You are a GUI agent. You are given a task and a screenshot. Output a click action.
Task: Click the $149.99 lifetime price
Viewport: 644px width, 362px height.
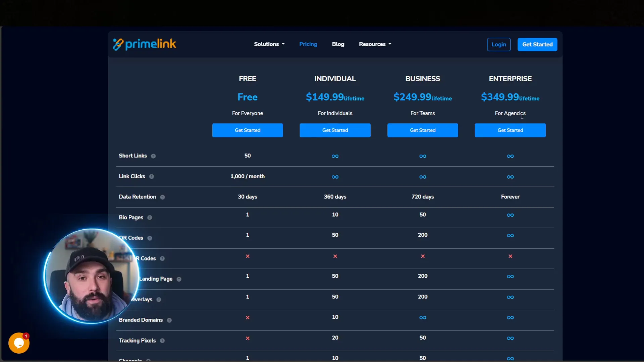coord(335,97)
